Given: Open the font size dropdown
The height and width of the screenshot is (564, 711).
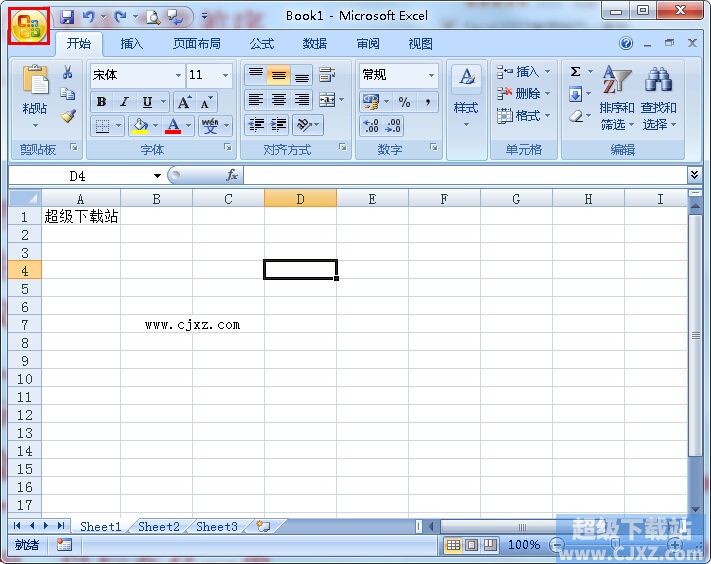Looking at the screenshot, I should [225, 75].
